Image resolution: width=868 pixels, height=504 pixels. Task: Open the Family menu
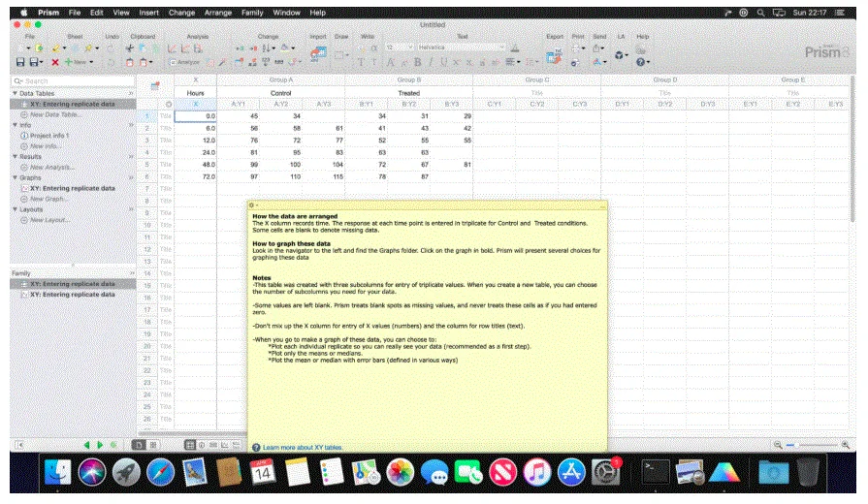[252, 13]
